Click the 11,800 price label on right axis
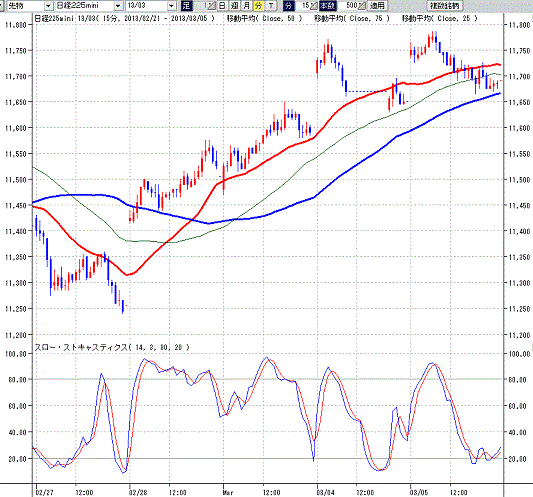This screenshot has width=533, height=497. (x=519, y=25)
